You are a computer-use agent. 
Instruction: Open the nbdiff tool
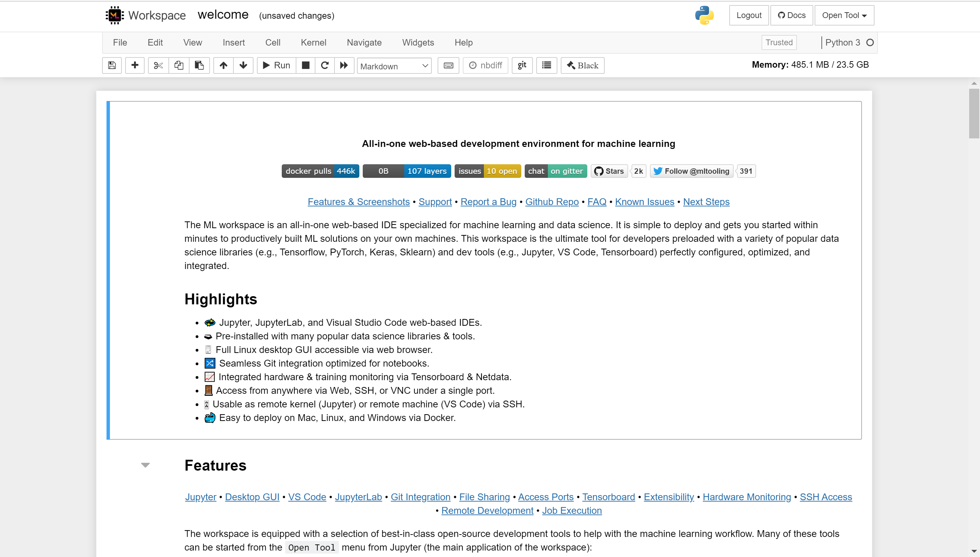485,65
